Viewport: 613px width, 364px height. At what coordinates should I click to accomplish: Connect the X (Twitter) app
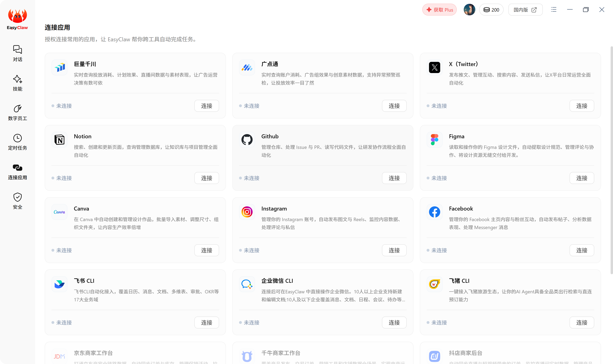[x=582, y=106]
